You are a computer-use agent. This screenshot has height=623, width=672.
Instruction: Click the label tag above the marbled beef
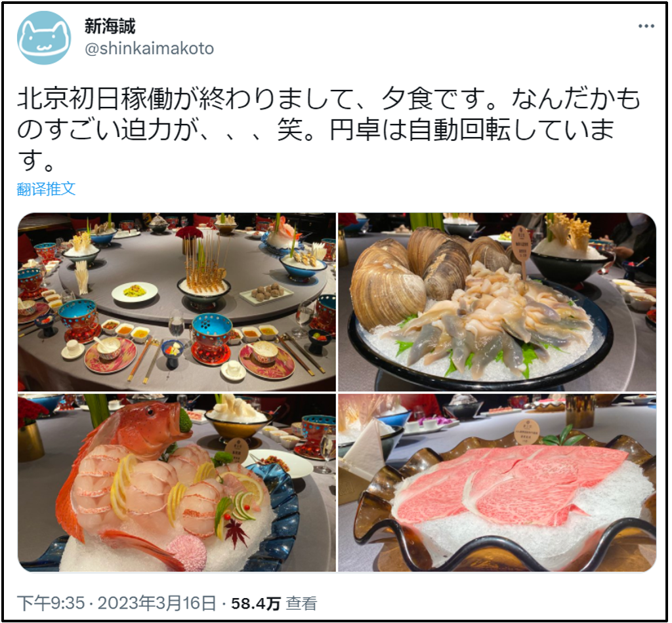(527, 431)
